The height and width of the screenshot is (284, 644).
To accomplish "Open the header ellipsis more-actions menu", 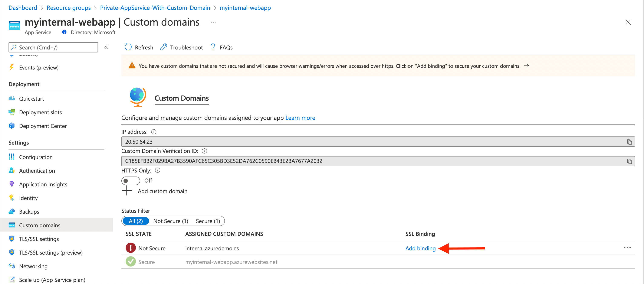I will 213,22.
